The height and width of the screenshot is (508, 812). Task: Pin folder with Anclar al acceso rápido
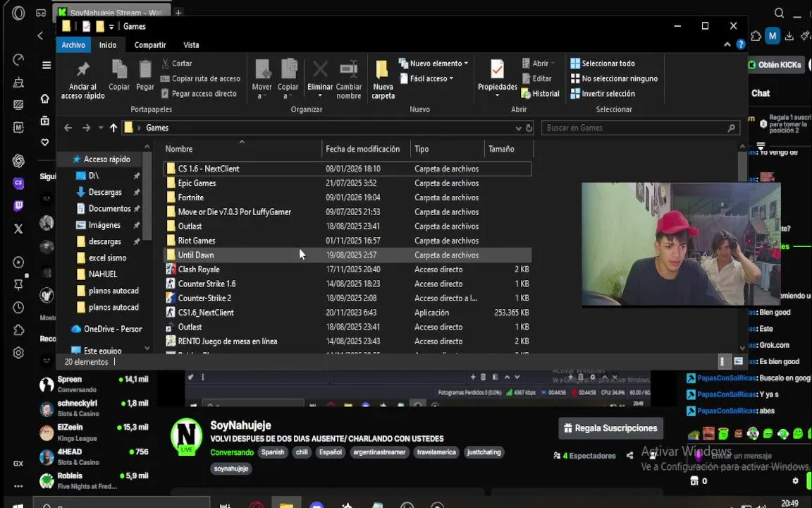[x=83, y=79]
